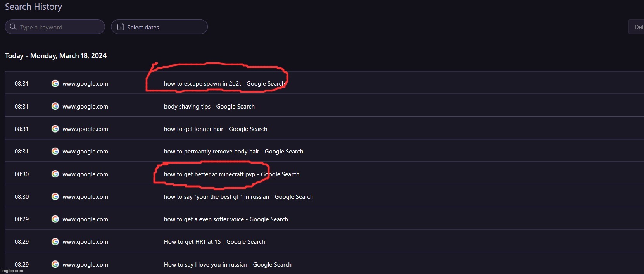This screenshot has width=644, height=274.
Task: Click 08:31 timestamp of remove body hair entry
Action: point(22,151)
